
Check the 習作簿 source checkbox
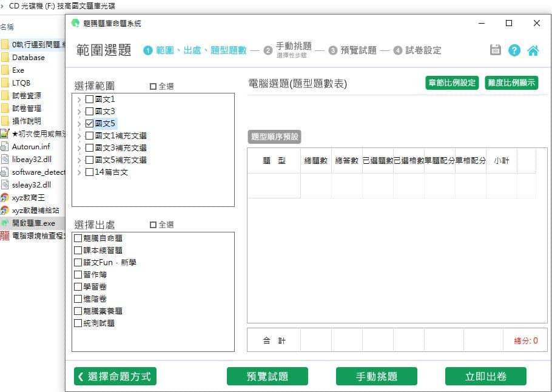click(78, 274)
